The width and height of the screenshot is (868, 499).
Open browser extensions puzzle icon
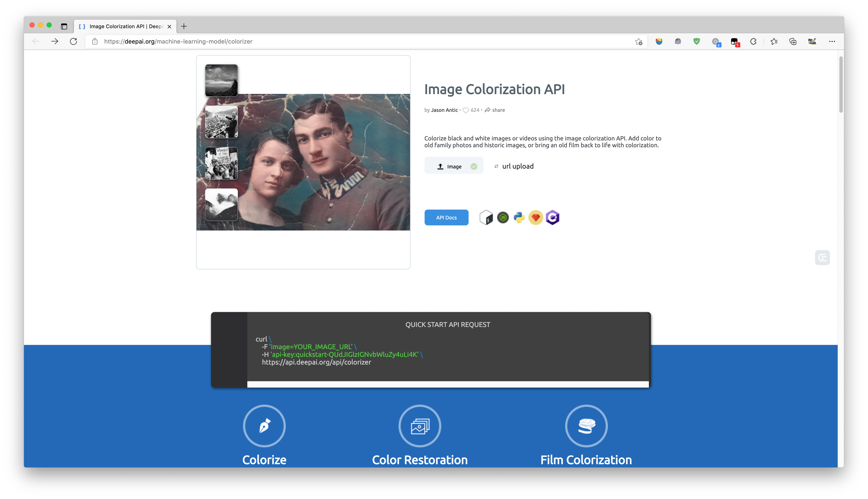tap(753, 41)
